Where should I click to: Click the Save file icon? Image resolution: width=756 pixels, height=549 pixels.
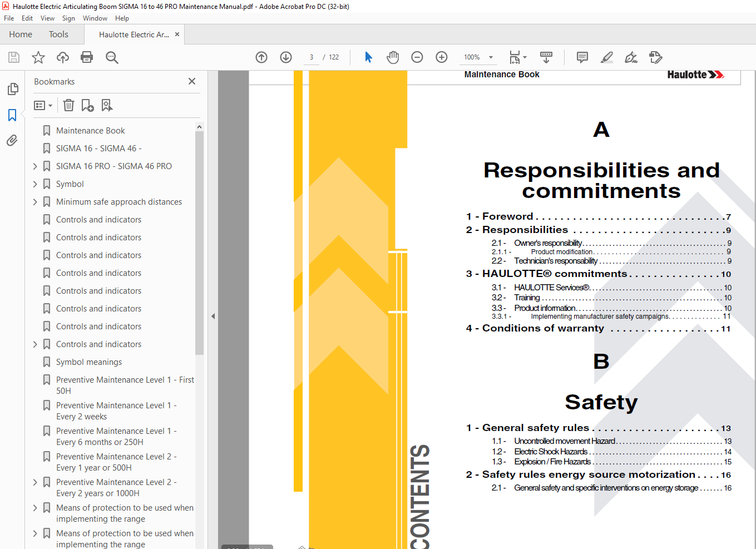pyautogui.click(x=14, y=57)
